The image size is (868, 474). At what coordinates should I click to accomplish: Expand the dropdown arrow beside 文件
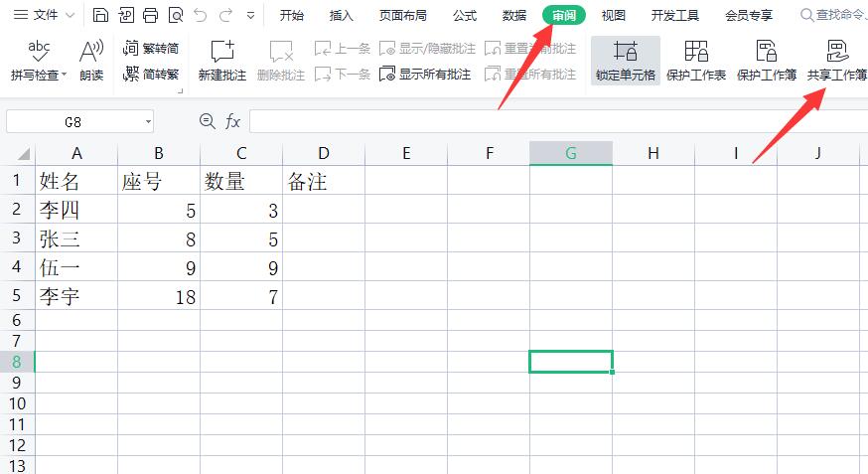click(71, 16)
